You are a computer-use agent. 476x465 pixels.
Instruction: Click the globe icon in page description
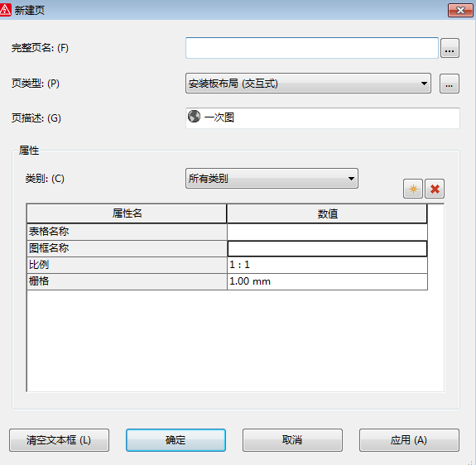tap(194, 117)
